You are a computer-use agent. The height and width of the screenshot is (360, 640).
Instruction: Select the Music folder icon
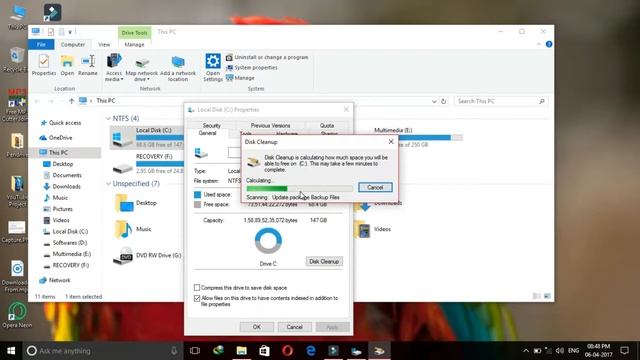click(124, 229)
